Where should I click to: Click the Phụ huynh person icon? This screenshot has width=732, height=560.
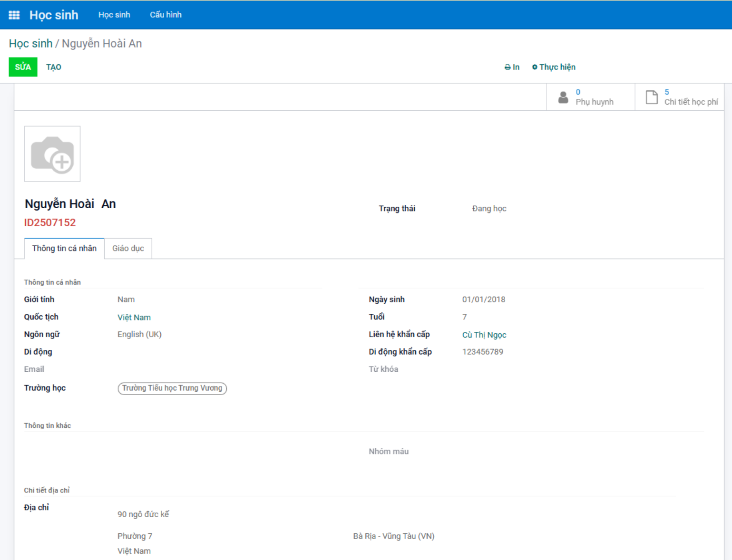(563, 97)
